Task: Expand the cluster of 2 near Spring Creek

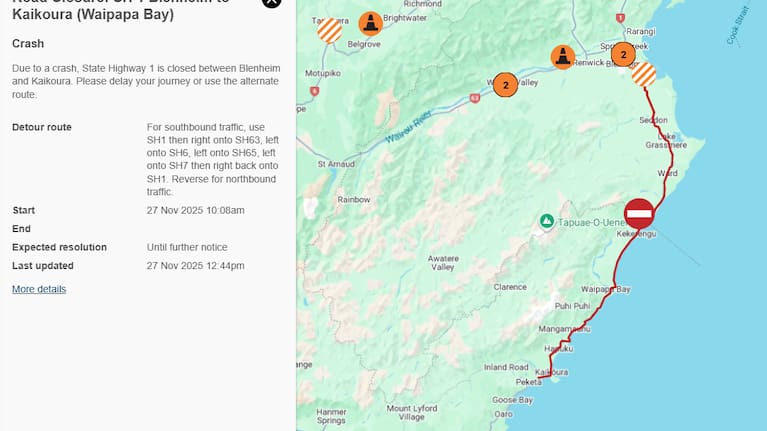Action: click(623, 54)
